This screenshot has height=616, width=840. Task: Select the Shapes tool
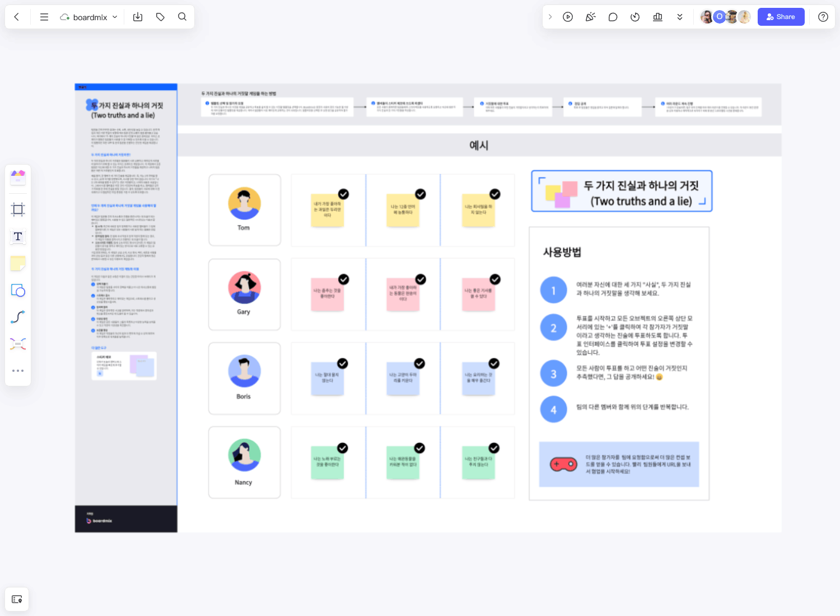coord(18,290)
